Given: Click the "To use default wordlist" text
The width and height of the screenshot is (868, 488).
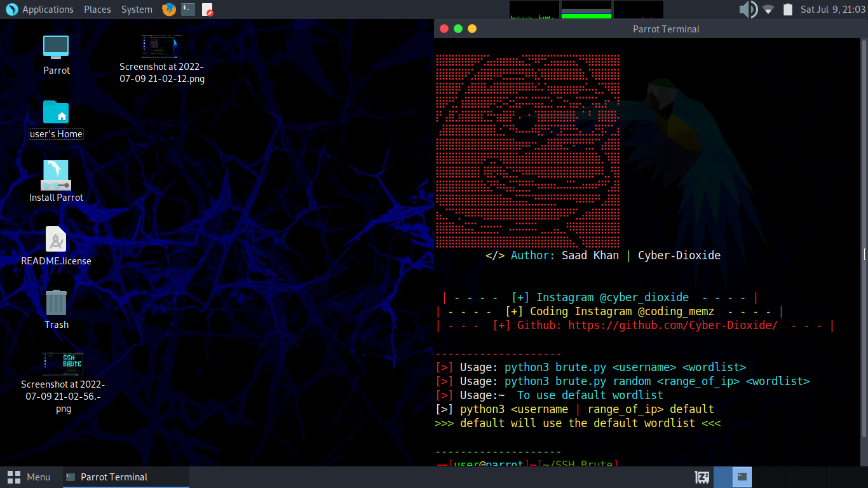Looking at the screenshot, I should point(590,395).
